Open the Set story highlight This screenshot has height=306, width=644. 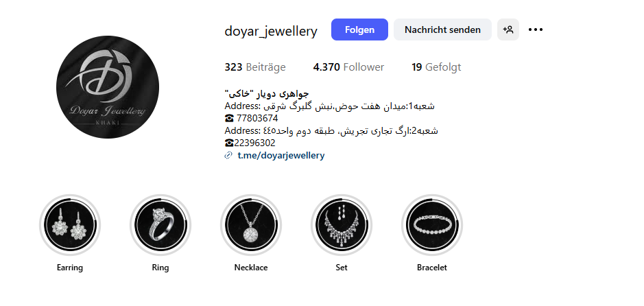(x=342, y=225)
